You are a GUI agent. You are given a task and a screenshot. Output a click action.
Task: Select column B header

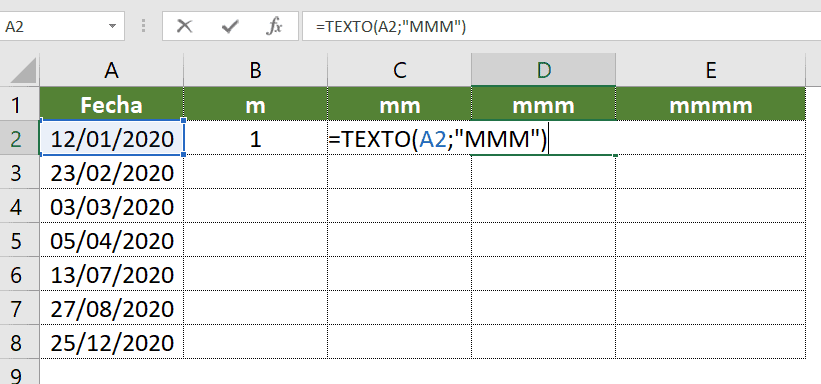(256, 71)
